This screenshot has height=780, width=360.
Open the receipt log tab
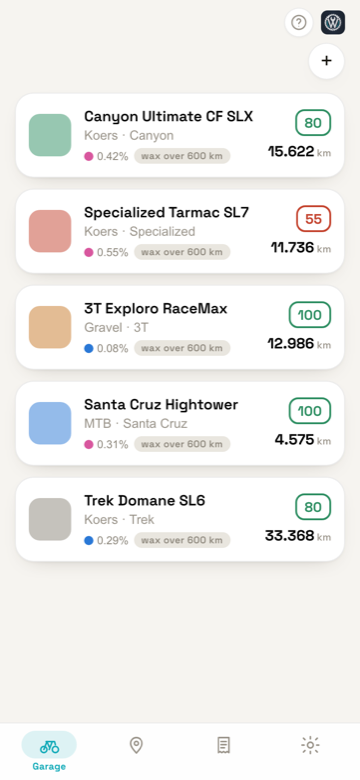pos(223,745)
